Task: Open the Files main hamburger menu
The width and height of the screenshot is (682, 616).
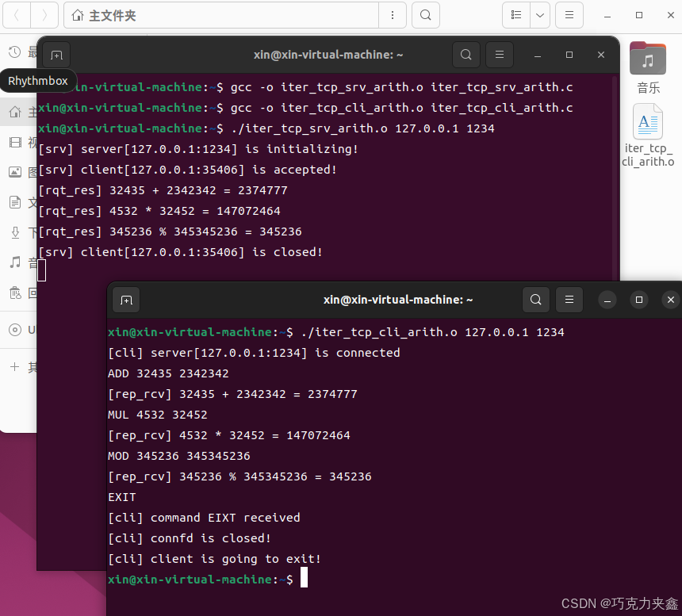Action: point(569,15)
